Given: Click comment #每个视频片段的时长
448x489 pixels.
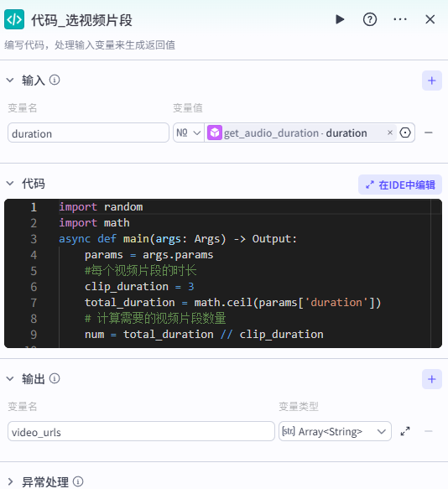Looking at the screenshot, I should coord(141,270).
